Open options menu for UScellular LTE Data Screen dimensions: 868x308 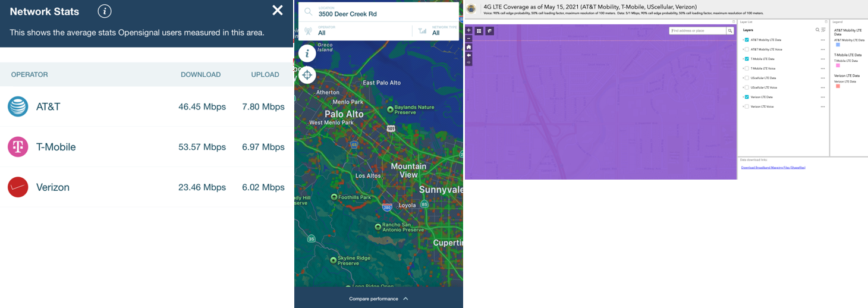[823, 78]
